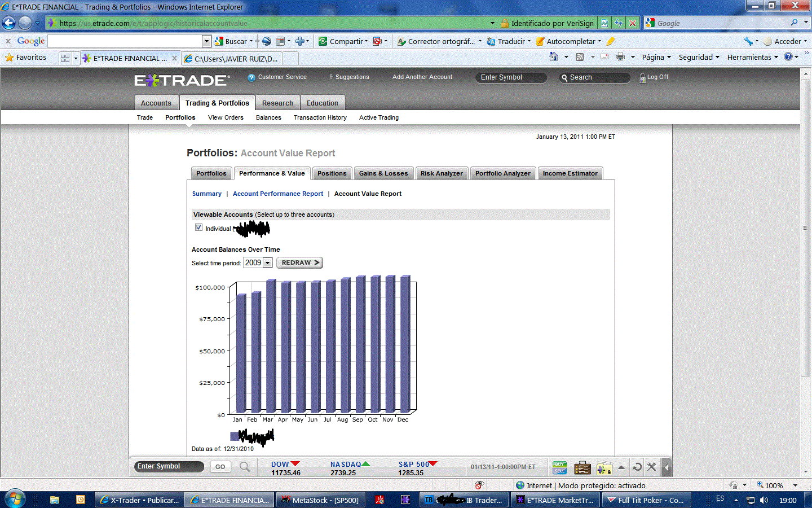Open the Compartir dropdown in Google toolbar

point(366,41)
